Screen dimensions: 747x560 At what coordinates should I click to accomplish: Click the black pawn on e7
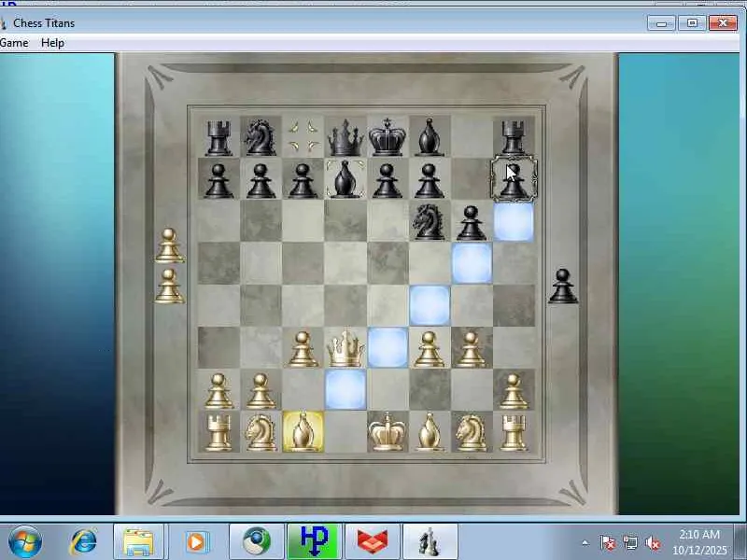coord(388,181)
